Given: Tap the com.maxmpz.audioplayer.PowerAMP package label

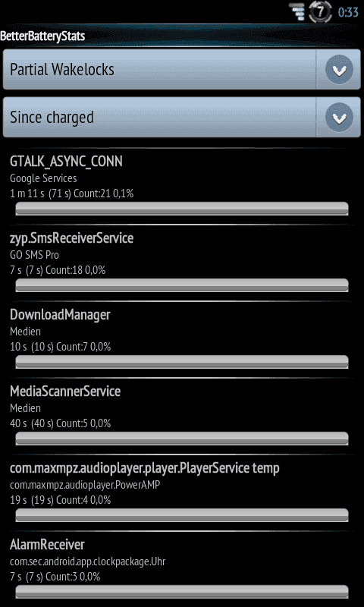Looking at the screenshot, I should tap(85, 485).
